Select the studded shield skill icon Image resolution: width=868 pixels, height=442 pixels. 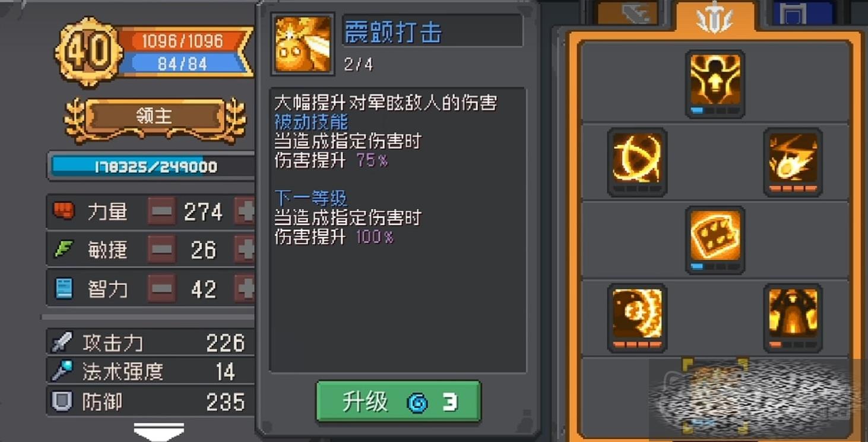[715, 239]
